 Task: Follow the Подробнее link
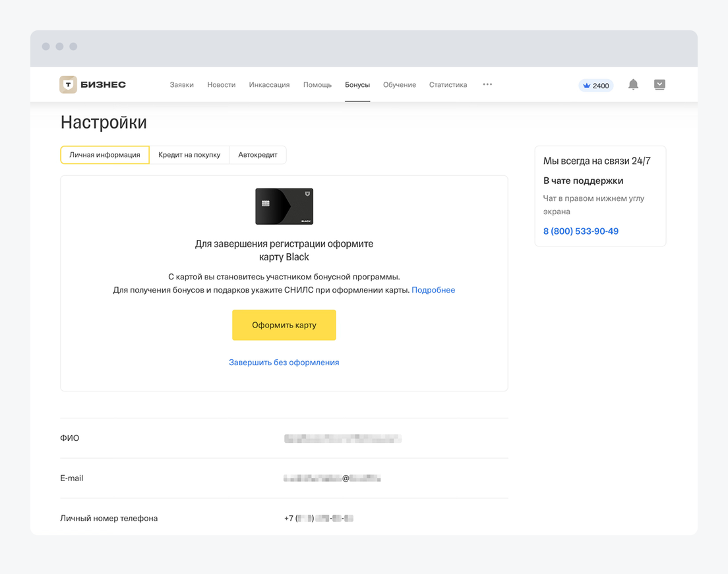(433, 290)
